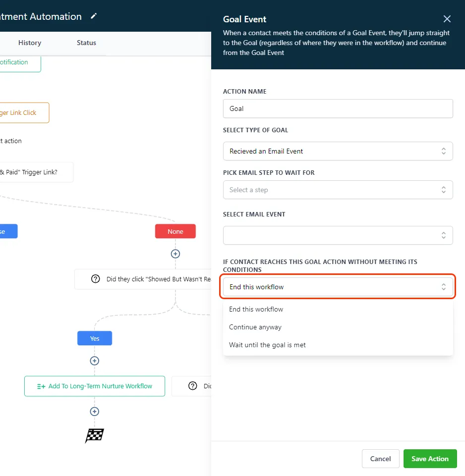Screen dimensions: 465x476
Task: Open the Select Type of Goal dropdown
Action: (x=338, y=151)
